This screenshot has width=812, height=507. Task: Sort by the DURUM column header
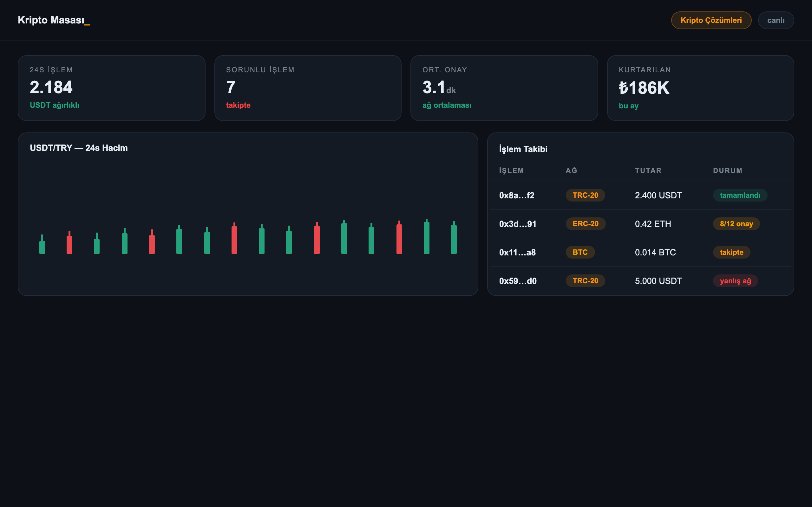[727, 170]
